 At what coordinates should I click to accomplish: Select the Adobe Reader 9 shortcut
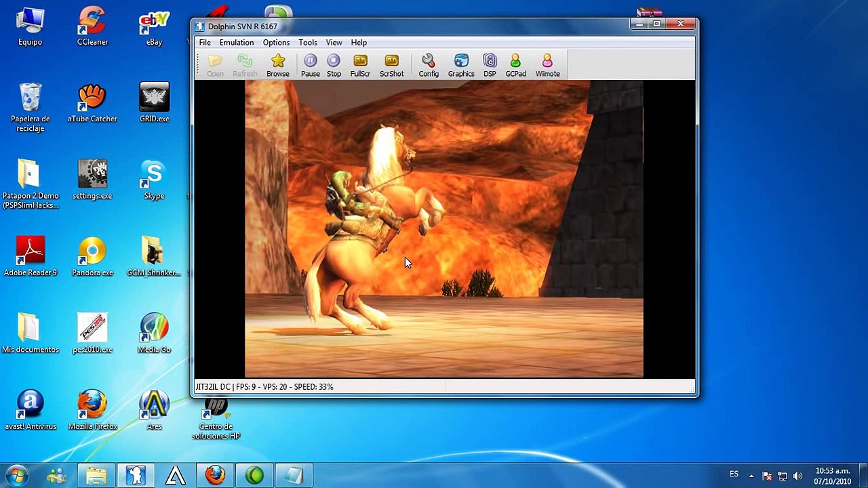click(x=30, y=256)
